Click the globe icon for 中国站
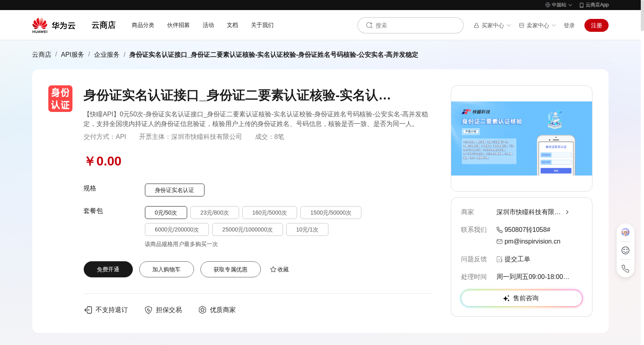Image resolution: width=644 pixels, height=345 pixels. point(548,5)
